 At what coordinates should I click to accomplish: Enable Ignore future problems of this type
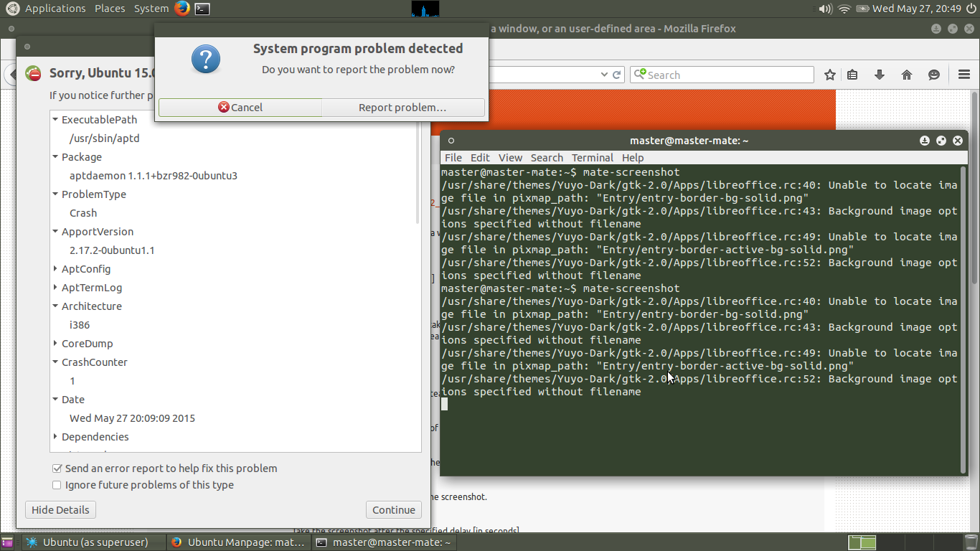click(x=57, y=485)
